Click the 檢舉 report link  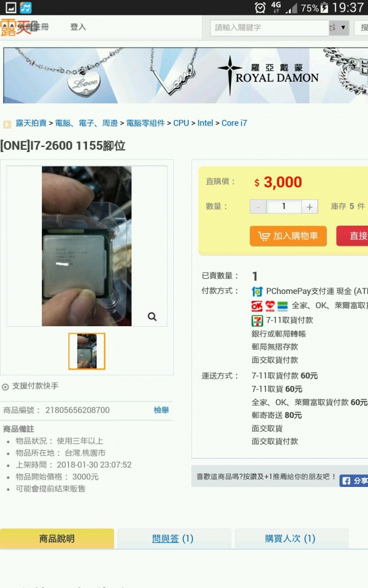click(x=161, y=410)
